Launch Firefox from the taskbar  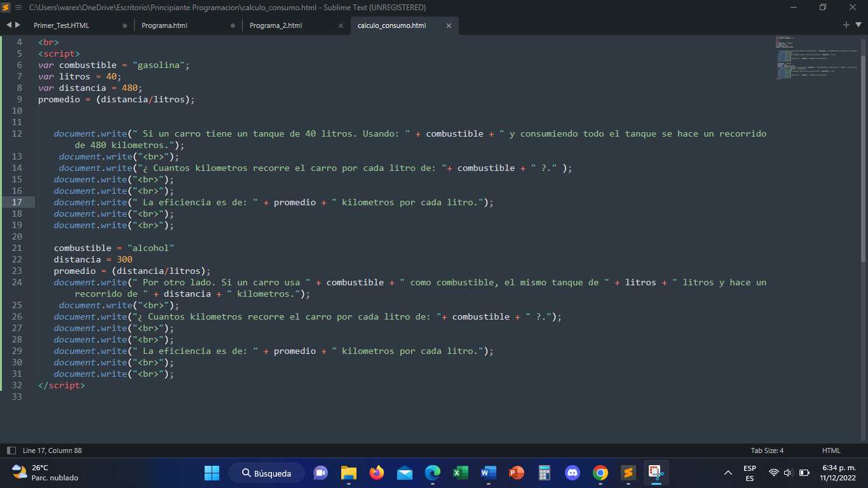[x=377, y=473]
